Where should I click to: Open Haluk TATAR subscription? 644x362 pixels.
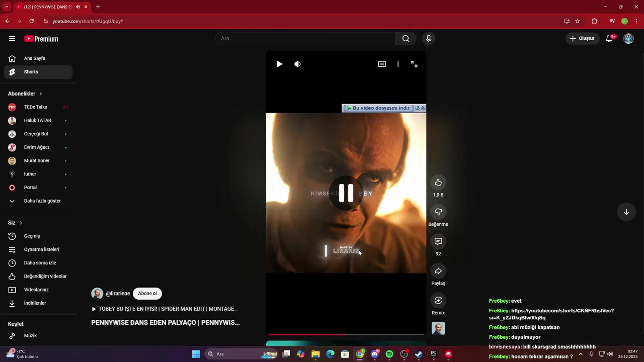tap(38, 121)
